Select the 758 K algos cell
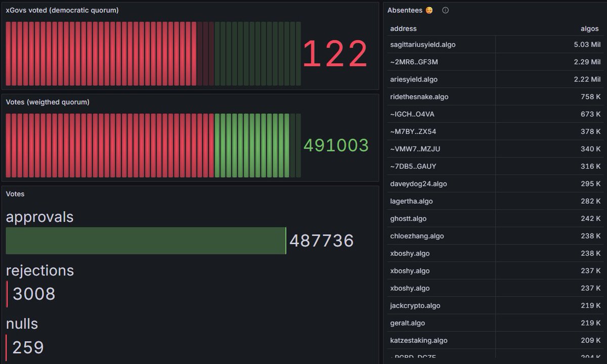Image resolution: width=607 pixels, height=364 pixels. pos(550,97)
